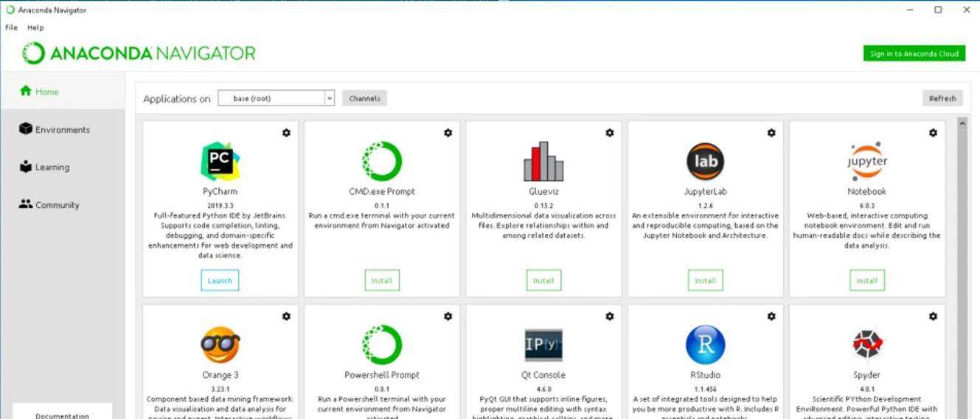Click the Orange 3 version 3.23.1 text
The height and width of the screenshot is (419, 980).
220,389
